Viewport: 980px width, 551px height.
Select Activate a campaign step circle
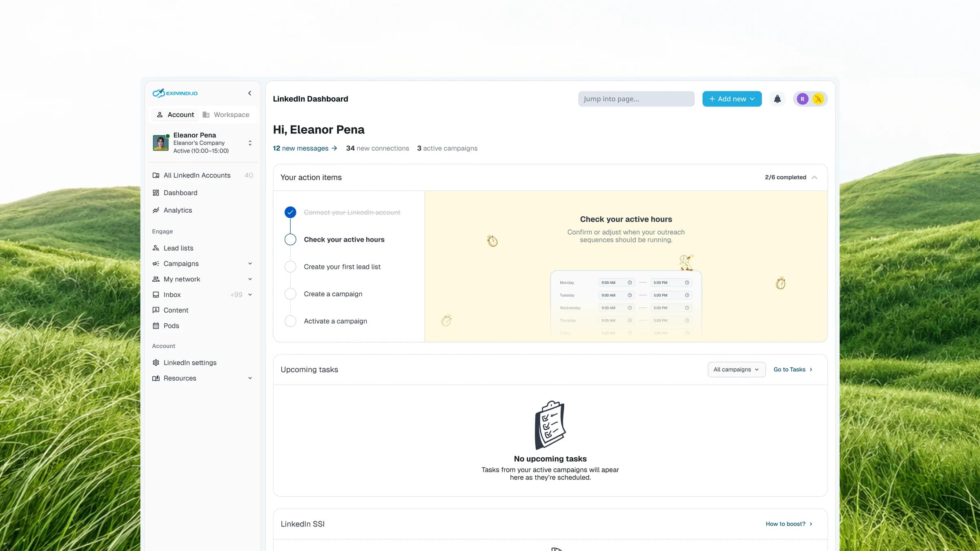point(290,321)
